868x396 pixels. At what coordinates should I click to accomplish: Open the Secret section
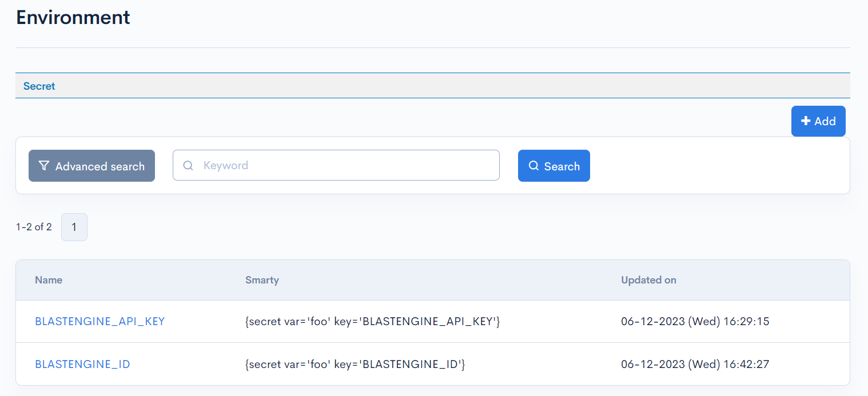39,86
